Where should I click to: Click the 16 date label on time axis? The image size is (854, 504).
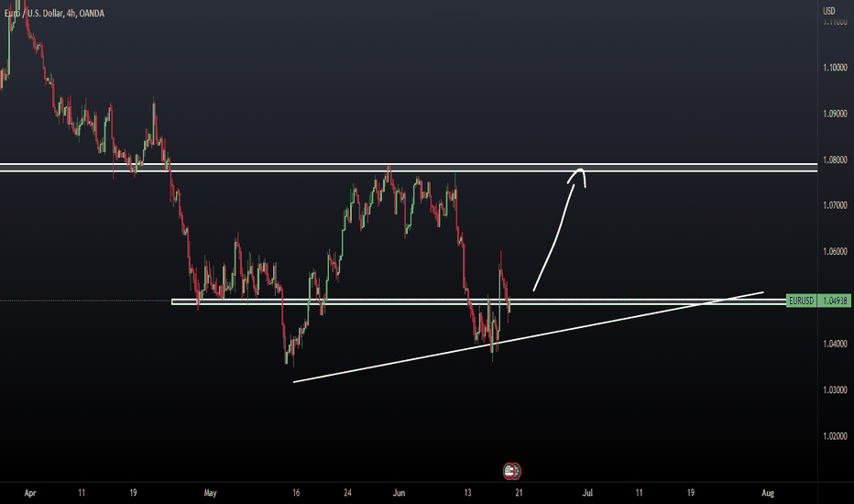[x=296, y=493]
